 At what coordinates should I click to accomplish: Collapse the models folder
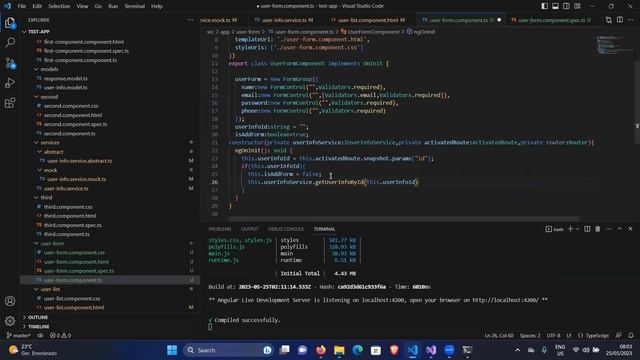(109, 69)
